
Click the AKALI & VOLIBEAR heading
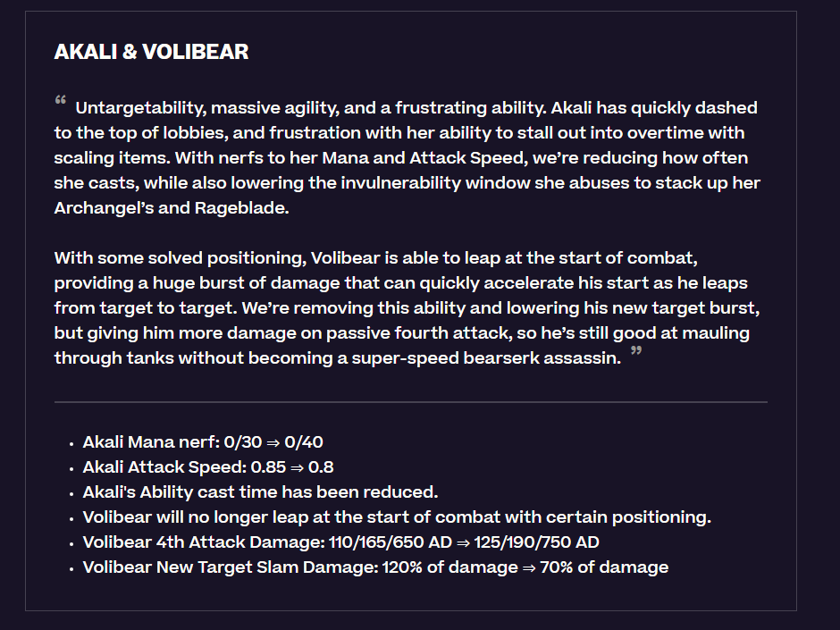[151, 52]
